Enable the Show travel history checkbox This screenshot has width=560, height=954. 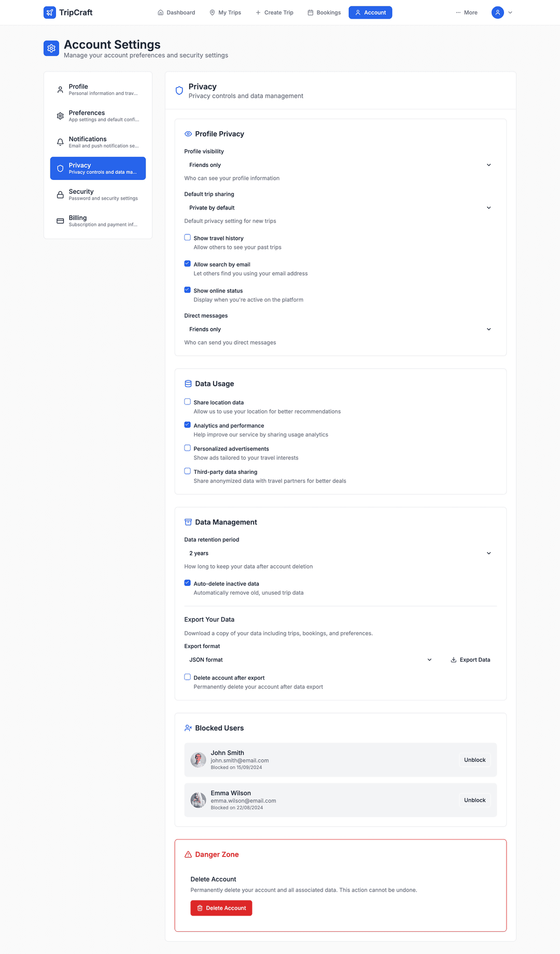[187, 237]
